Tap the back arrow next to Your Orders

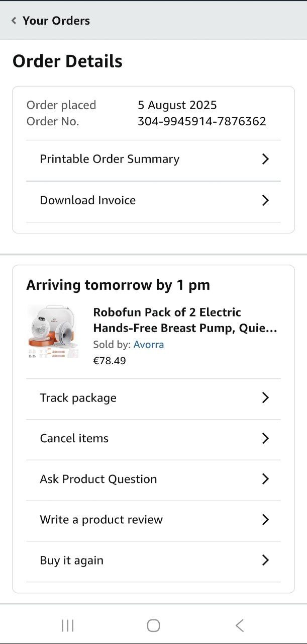14,21
